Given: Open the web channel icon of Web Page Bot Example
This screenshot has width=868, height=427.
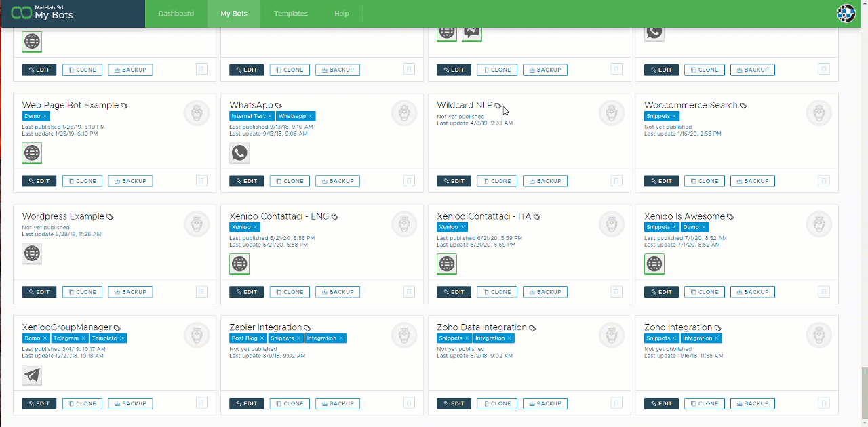Looking at the screenshot, I should coord(32,153).
